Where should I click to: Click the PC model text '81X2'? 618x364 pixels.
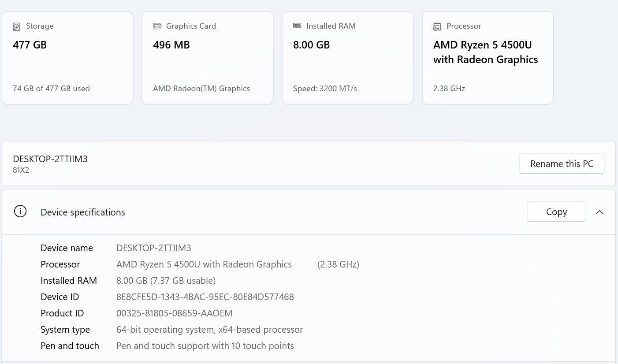(21, 170)
